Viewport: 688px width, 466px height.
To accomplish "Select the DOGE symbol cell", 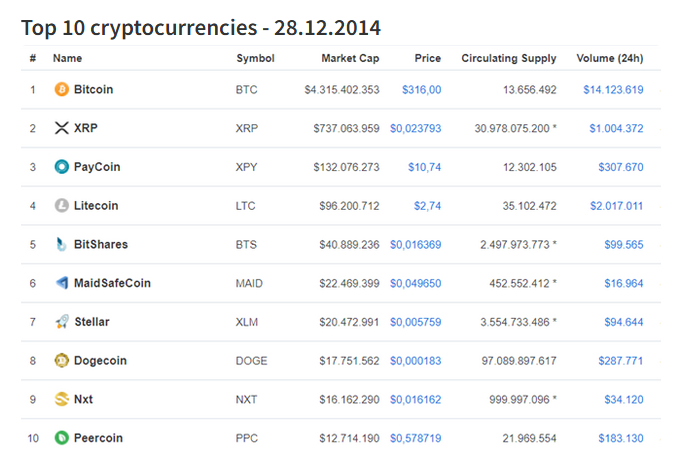I will [x=251, y=361].
